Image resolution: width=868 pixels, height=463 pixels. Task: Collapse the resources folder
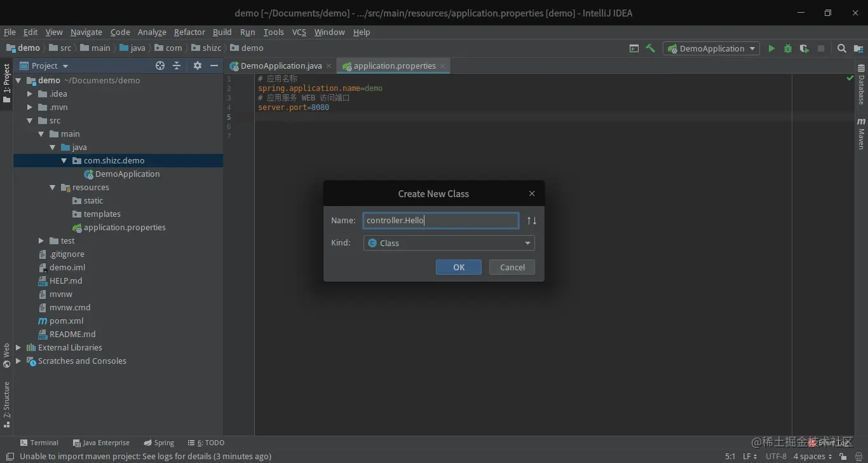(53, 188)
